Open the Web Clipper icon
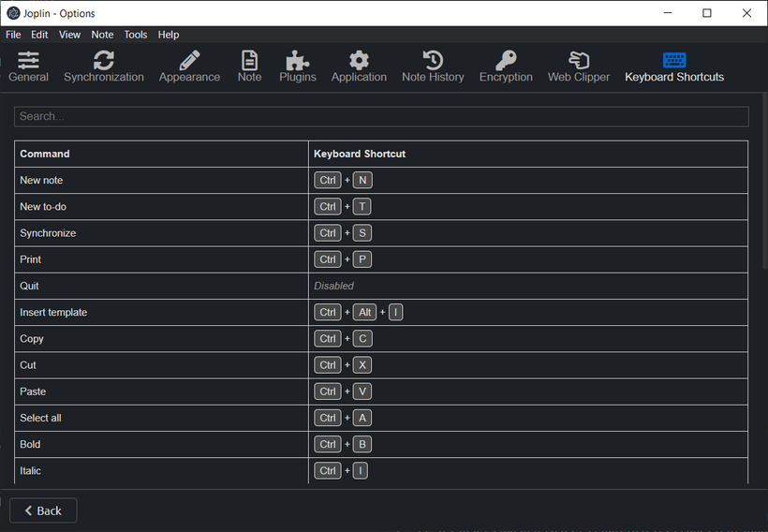This screenshot has width=768, height=532. 579,61
